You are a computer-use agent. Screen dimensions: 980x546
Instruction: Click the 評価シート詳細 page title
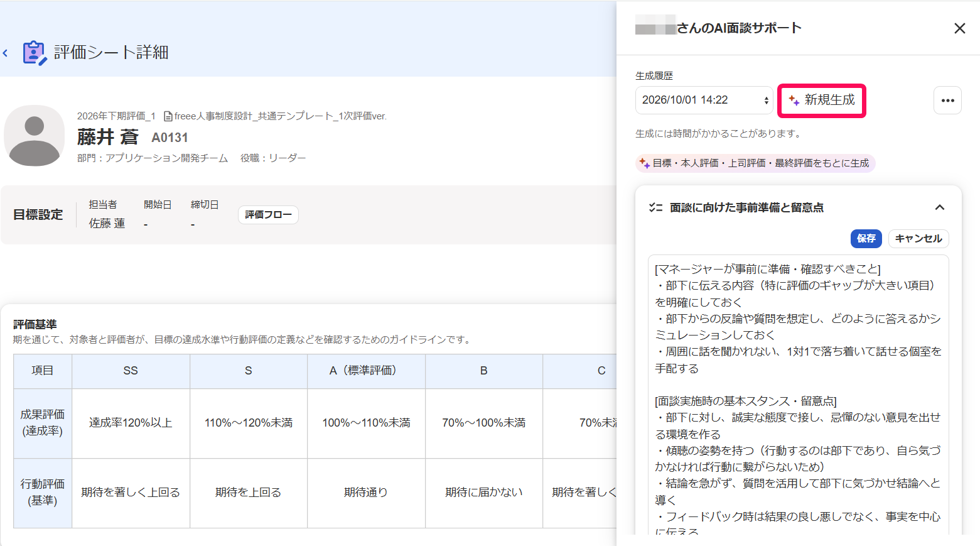pos(111,53)
